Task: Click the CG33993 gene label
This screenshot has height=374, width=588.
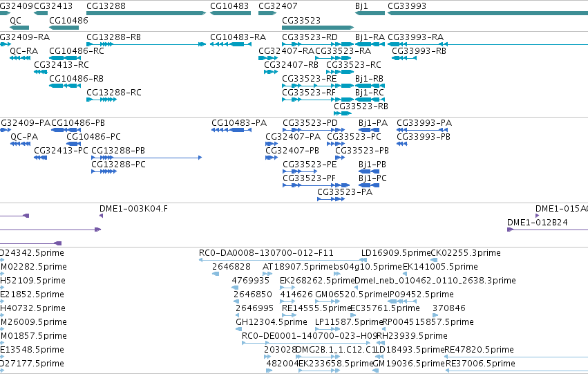Action: click(x=407, y=6)
